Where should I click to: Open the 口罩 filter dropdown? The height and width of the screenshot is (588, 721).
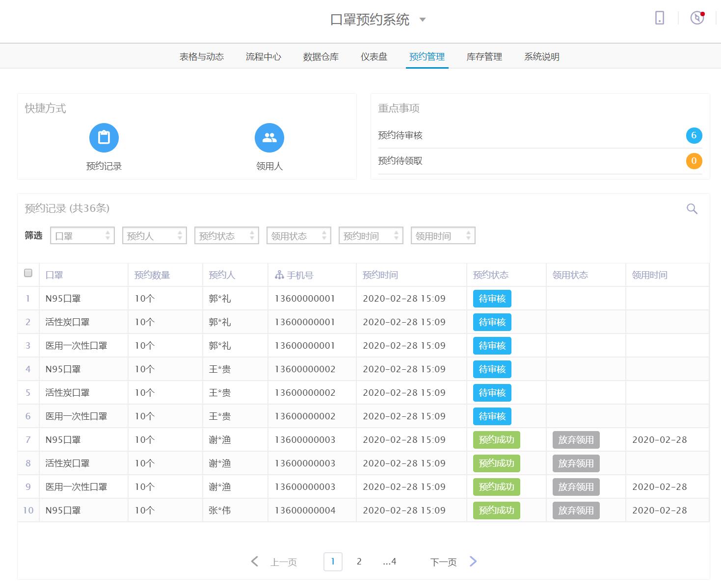click(x=82, y=236)
